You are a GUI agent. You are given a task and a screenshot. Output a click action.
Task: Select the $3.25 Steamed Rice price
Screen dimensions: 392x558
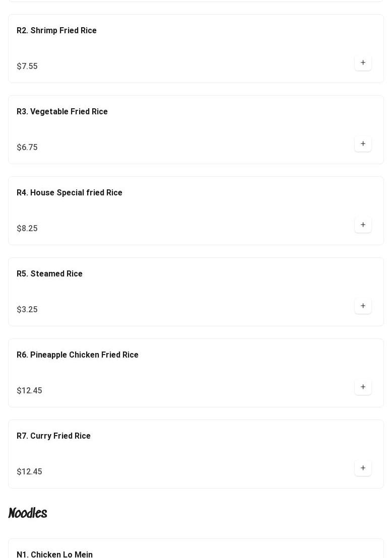(27, 310)
